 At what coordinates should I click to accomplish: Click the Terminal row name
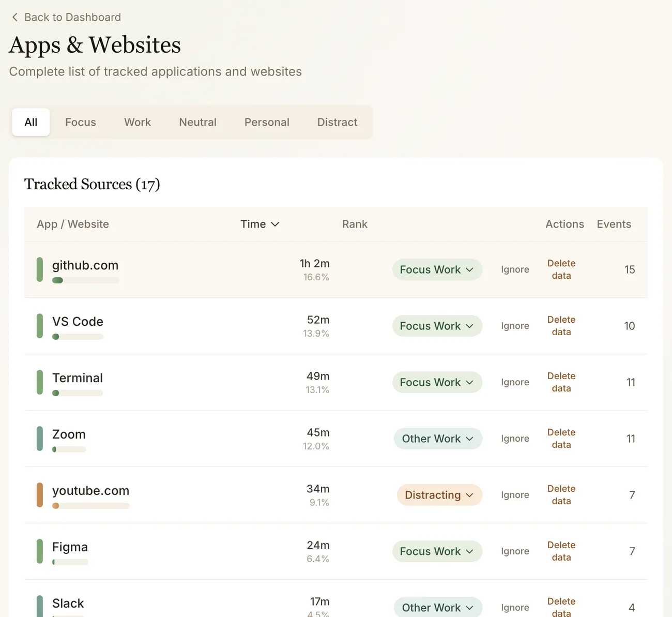(x=78, y=378)
